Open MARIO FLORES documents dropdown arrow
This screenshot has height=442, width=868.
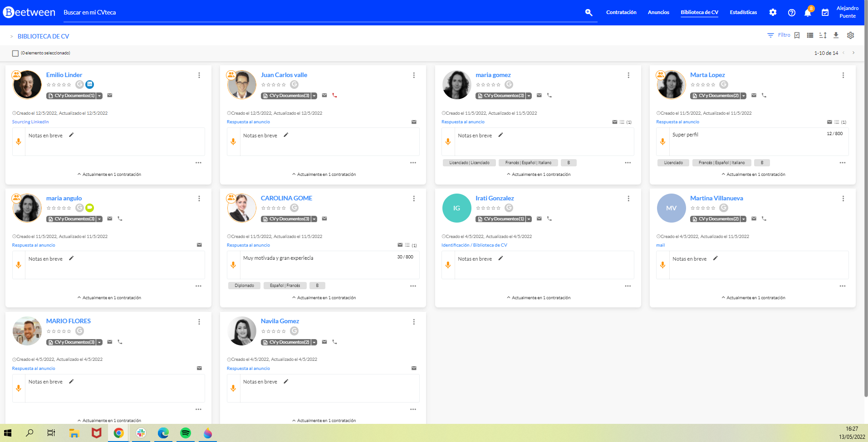pyautogui.click(x=100, y=342)
